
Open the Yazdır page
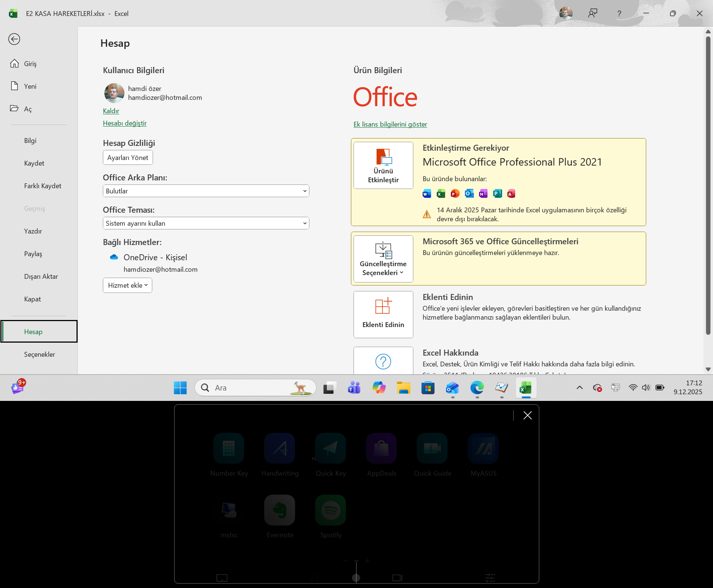coord(39,231)
